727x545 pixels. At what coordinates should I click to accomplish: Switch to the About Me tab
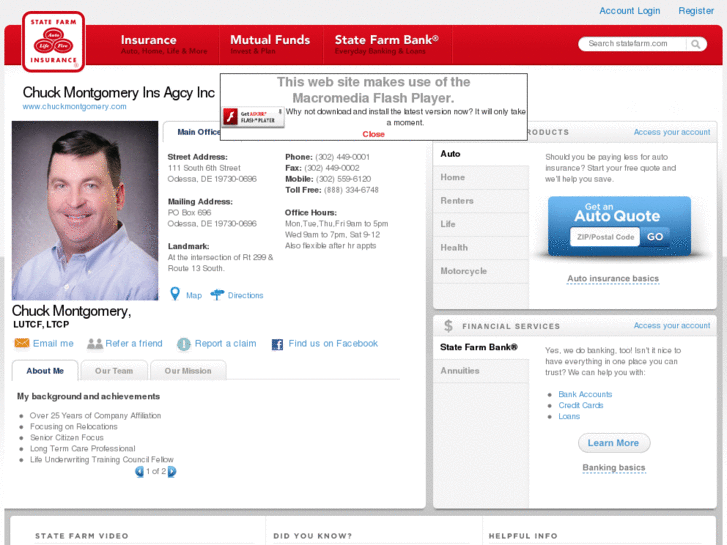(45, 371)
